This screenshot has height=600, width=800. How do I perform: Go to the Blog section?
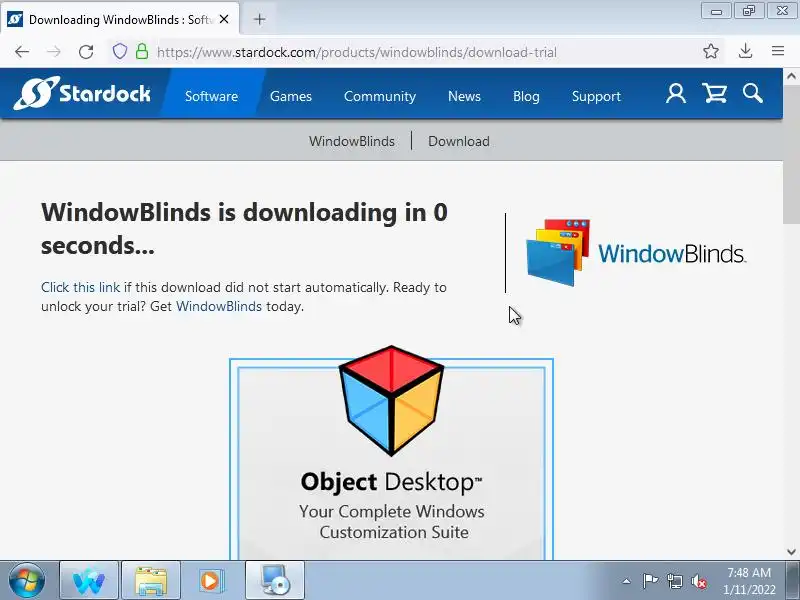(526, 96)
